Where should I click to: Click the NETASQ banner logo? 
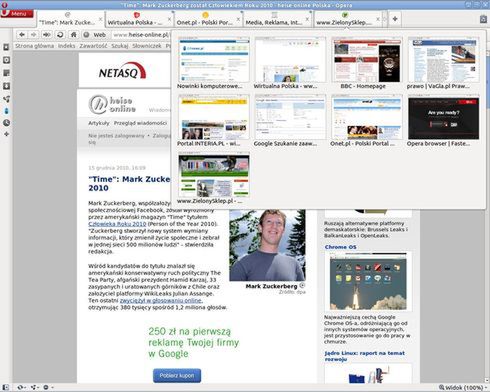point(123,71)
